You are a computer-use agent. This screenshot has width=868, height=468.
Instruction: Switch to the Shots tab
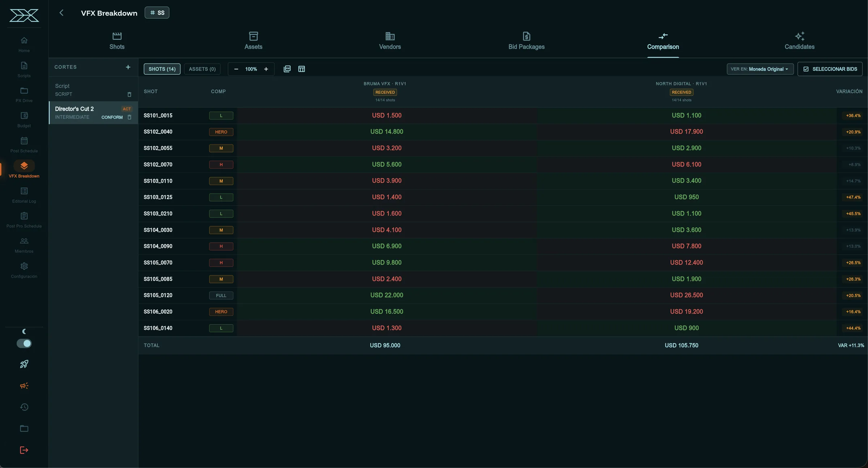click(x=117, y=41)
